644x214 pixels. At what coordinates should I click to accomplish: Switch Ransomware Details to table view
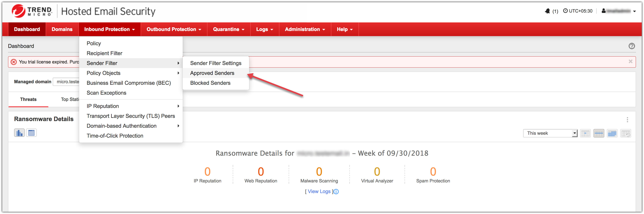tap(31, 133)
